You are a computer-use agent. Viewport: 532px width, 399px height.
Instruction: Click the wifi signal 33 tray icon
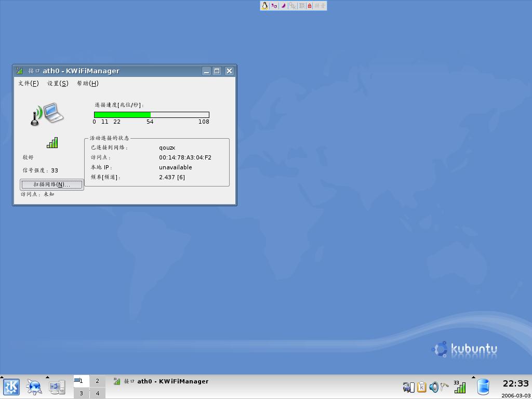pyautogui.click(x=460, y=387)
